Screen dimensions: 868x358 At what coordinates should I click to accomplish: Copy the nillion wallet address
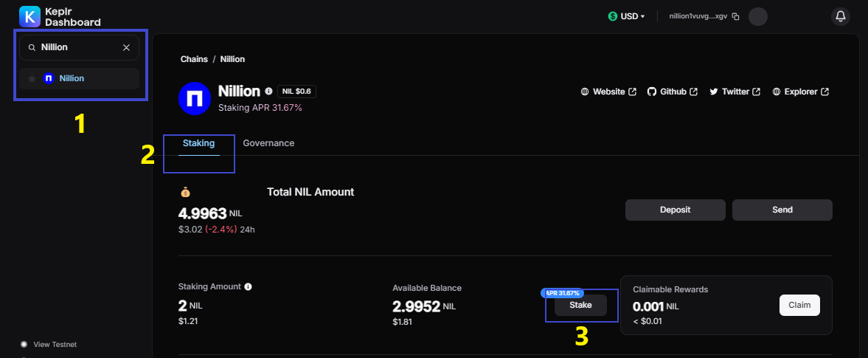736,17
